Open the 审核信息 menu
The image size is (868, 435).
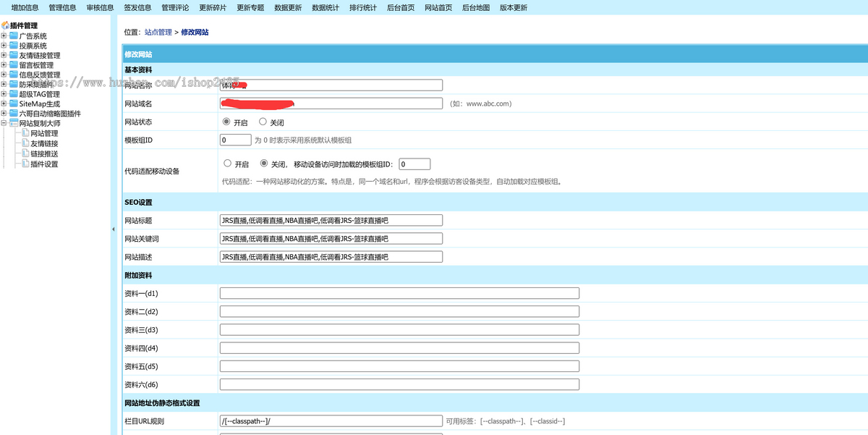(x=100, y=8)
